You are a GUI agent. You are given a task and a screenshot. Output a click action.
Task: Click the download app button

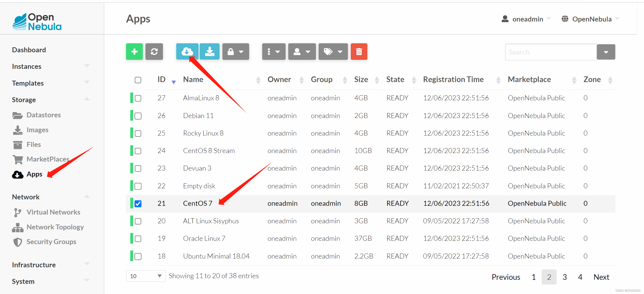pyautogui.click(x=210, y=52)
